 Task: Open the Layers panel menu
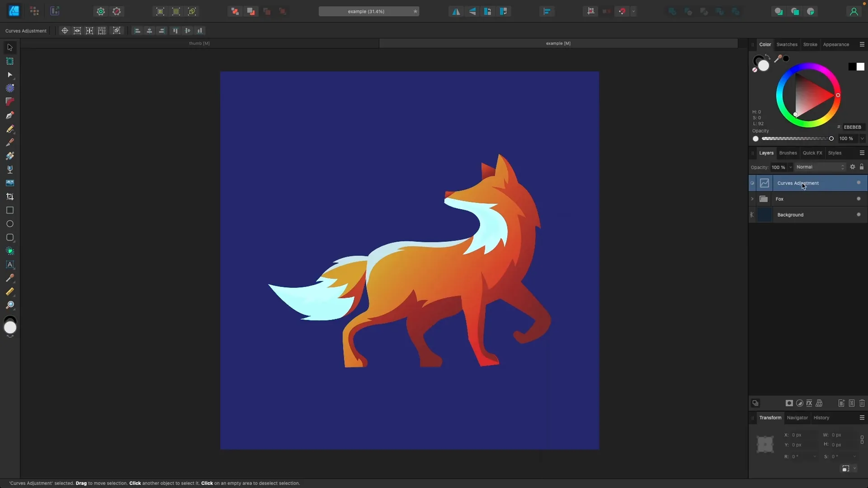pos(862,153)
